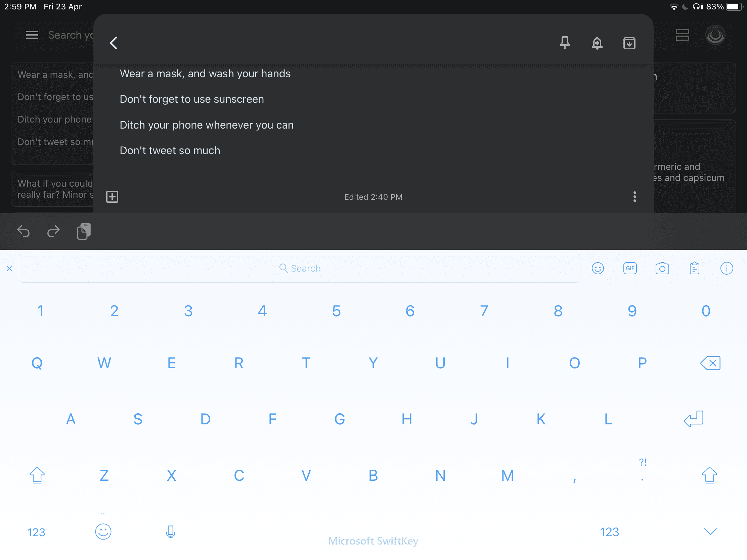Screen dimensions: 747x560
Task: Tap the microphone key to dictate
Action: (x=171, y=531)
